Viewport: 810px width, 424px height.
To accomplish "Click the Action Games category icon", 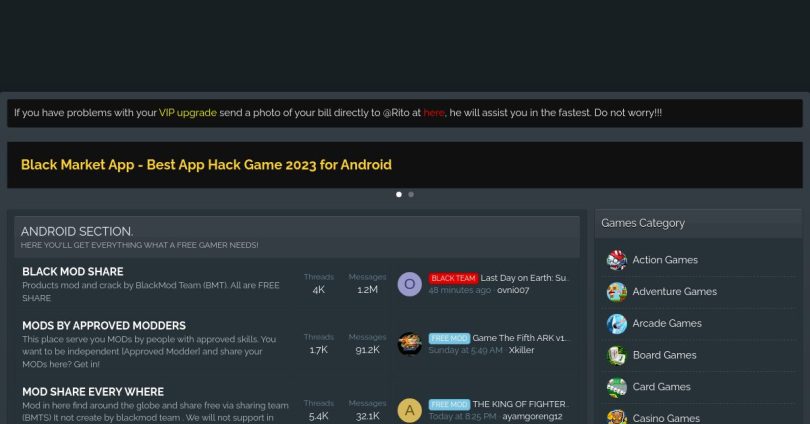I will (616, 260).
